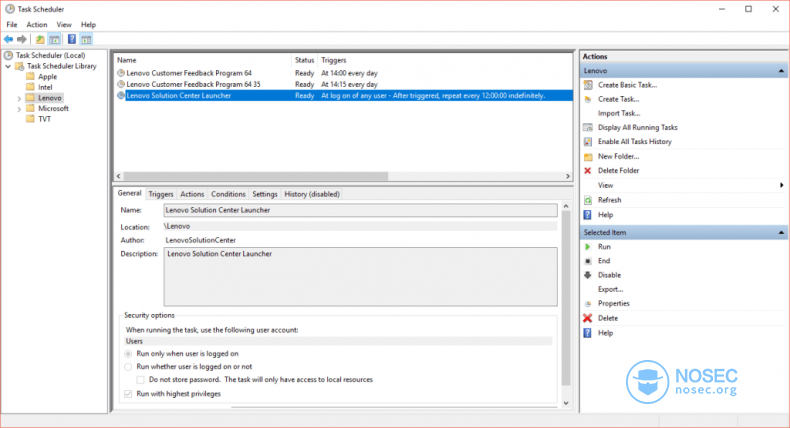Viewport: 790px width, 428px height.
Task: Click Import Task... in Actions pane
Action: (619, 113)
